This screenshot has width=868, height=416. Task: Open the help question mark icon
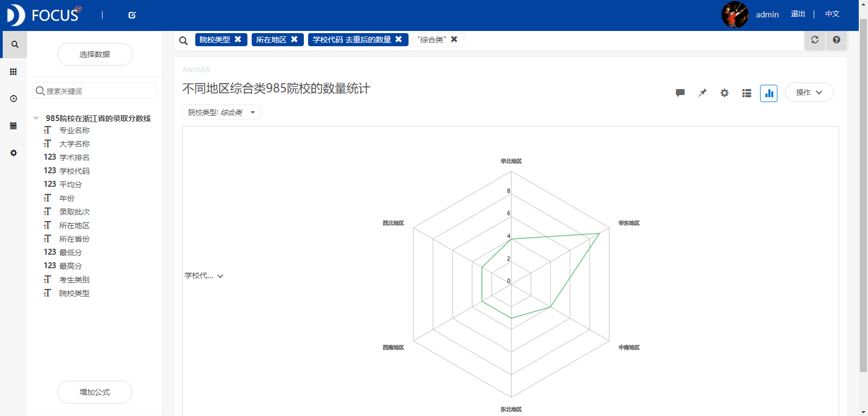click(837, 40)
